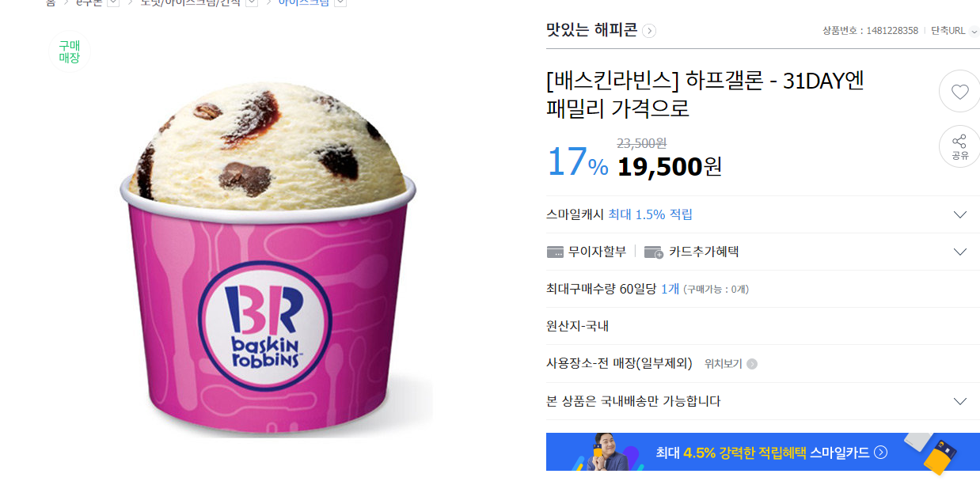Open the dropdown beside e쿠폰 breadcrumb
This screenshot has width=980, height=504.
coord(113,2)
